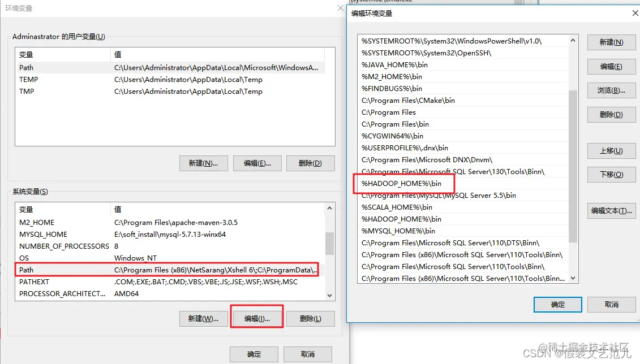The width and height of the screenshot is (640, 364).
Task: Click AMD64 value cell
Action: pyautogui.click(x=127, y=293)
